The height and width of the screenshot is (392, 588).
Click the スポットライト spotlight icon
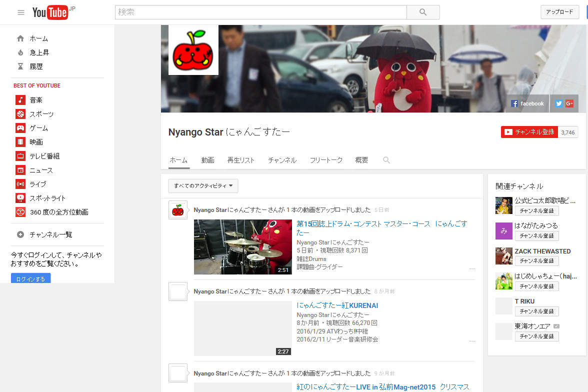[20, 197]
